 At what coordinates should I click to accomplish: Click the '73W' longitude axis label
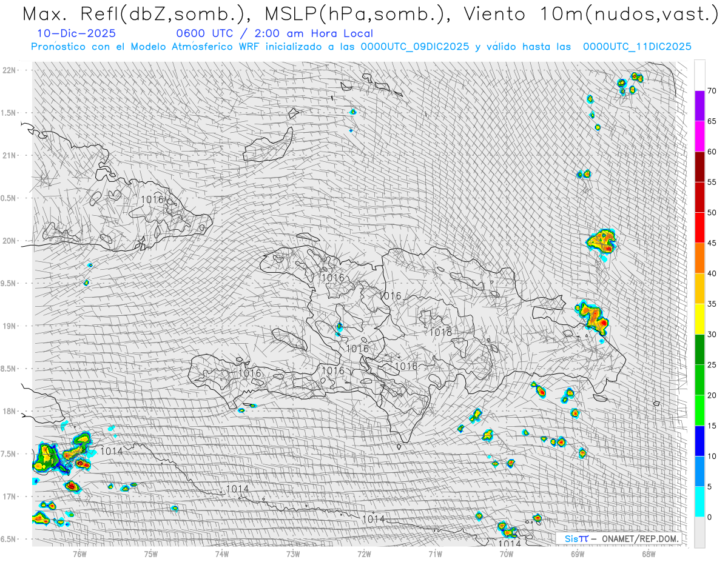[293, 554]
